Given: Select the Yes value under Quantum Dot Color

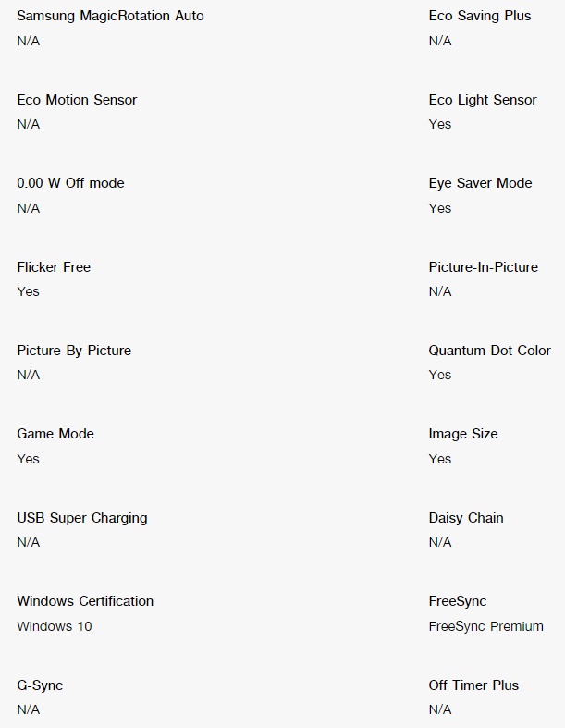Looking at the screenshot, I should pyautogui.click(x=439, y=376).
